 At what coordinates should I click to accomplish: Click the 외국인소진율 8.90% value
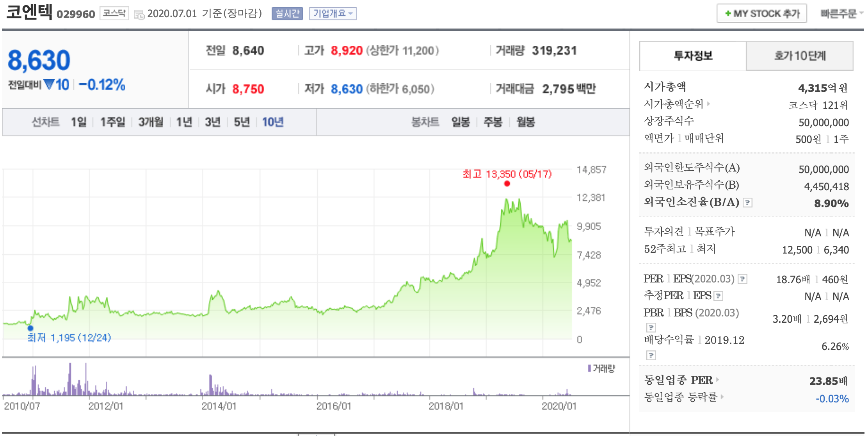[x=831, y=204]
